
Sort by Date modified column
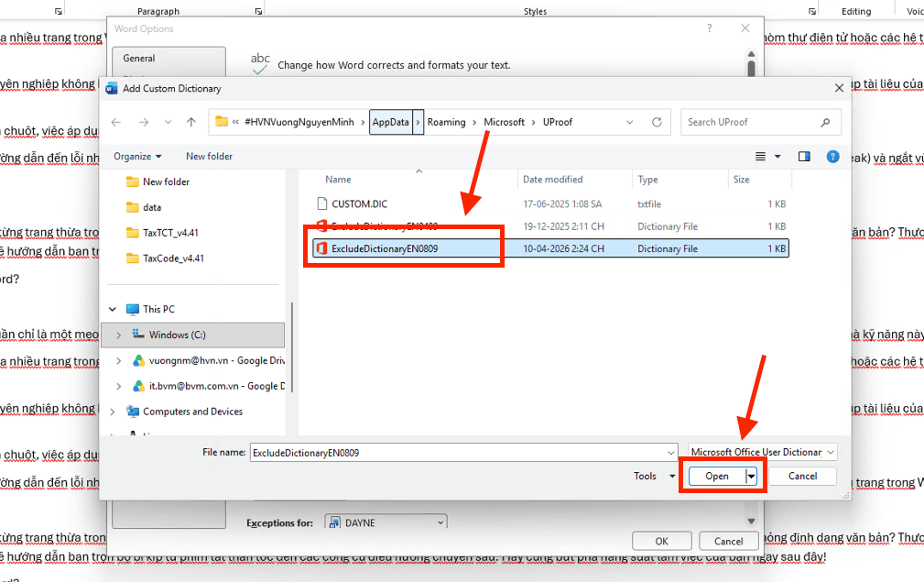pos(553,180)
